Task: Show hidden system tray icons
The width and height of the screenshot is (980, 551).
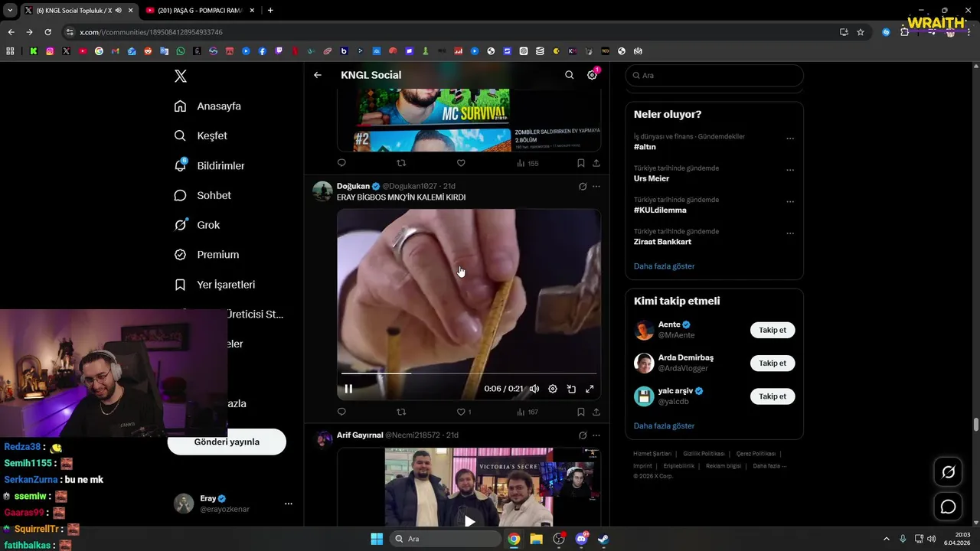Action: coord(887,539)
